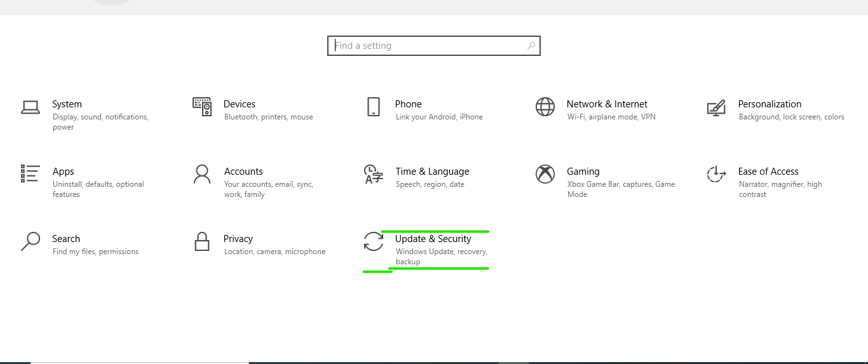This screenshot has height=364, width=868.
Task: Click 'Narrator, magnifier, high contrast' description
Action: 780,189
